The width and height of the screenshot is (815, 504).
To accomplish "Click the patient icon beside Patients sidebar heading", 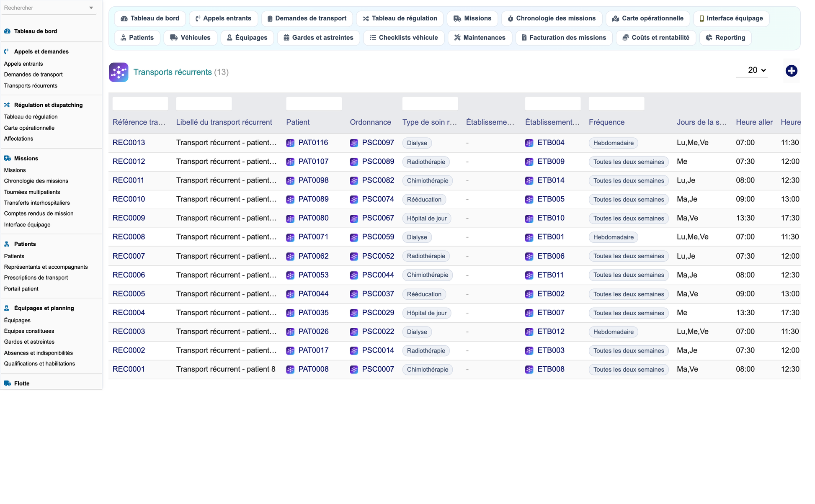I will (7, 244).
